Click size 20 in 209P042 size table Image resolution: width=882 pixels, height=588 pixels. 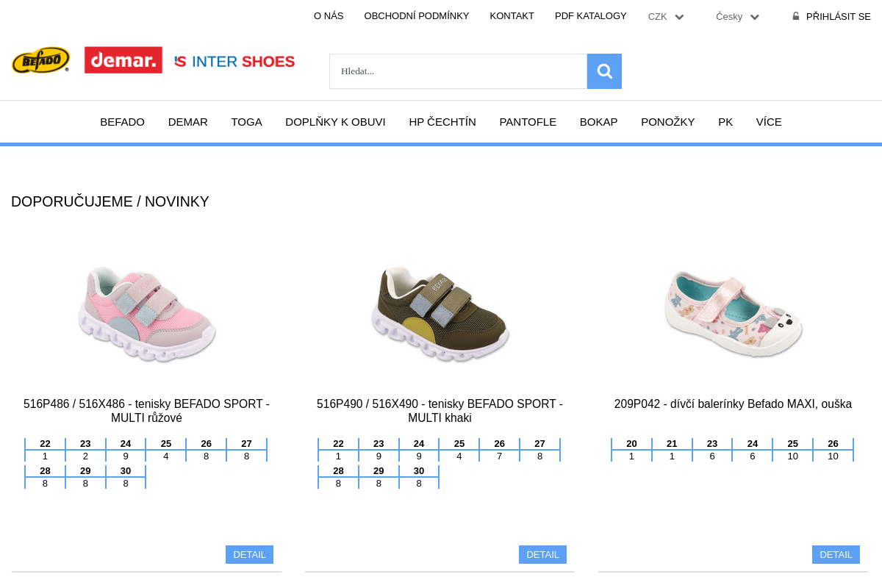pos(631,444)
